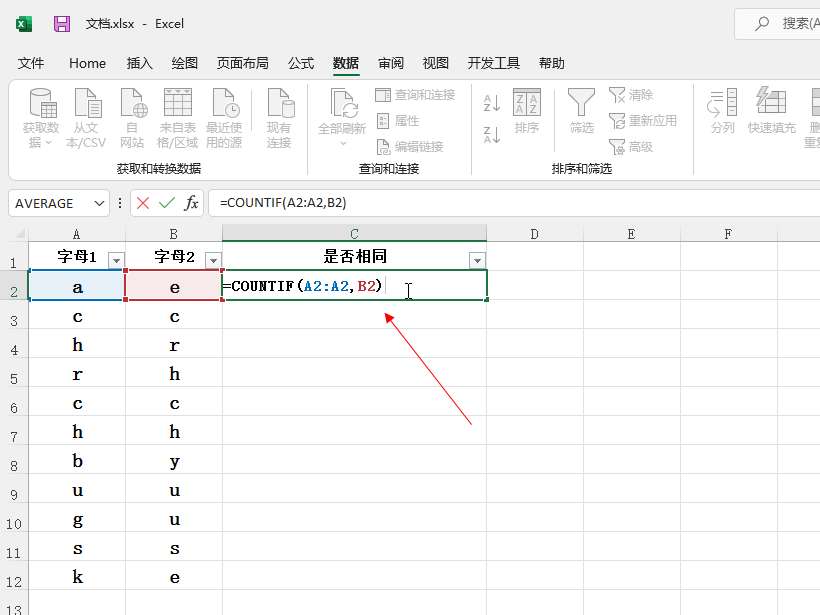Click cell A8 containing 'b'
Screen dimensions: 820x615
(x=77, y=460)
